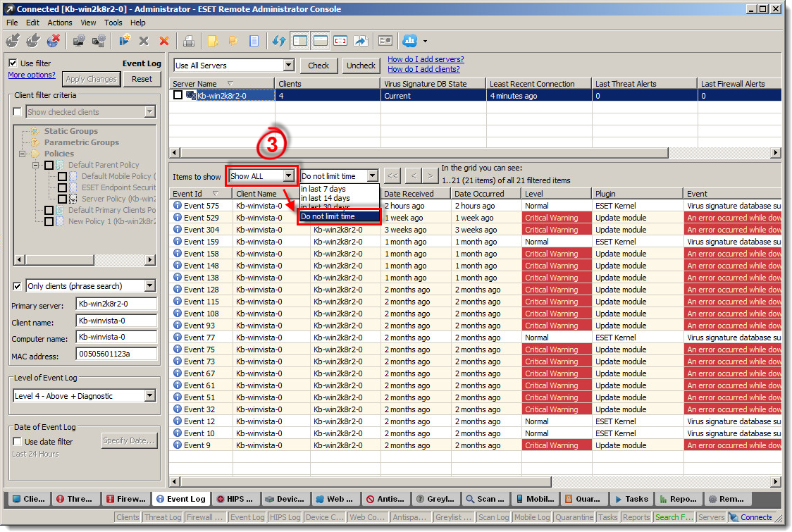This screenshot has height=532, width=792.
Task: Open the File menu
Action: pyautogui.click(x=12, y=23)
